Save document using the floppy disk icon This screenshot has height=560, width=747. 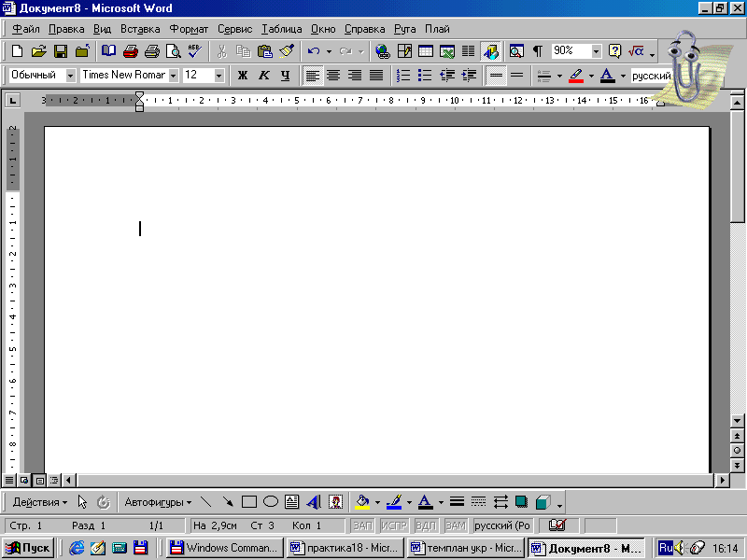[x=61, y=51]
